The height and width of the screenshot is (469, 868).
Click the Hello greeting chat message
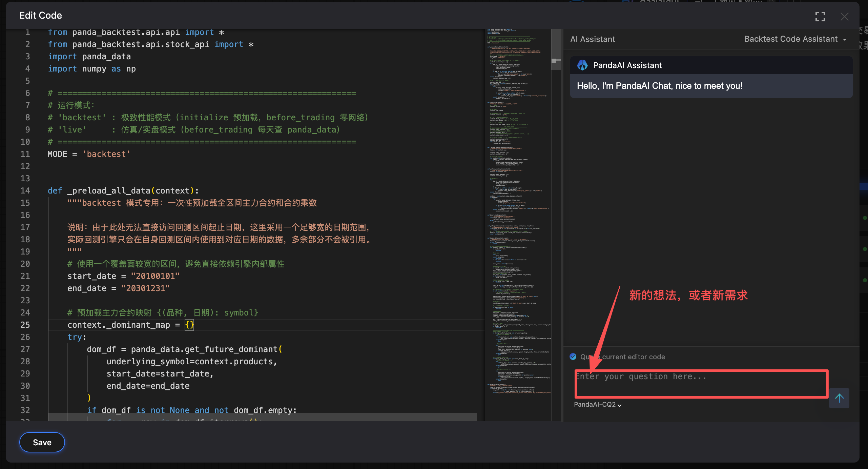pyautogui.click(x=659, y=86)
